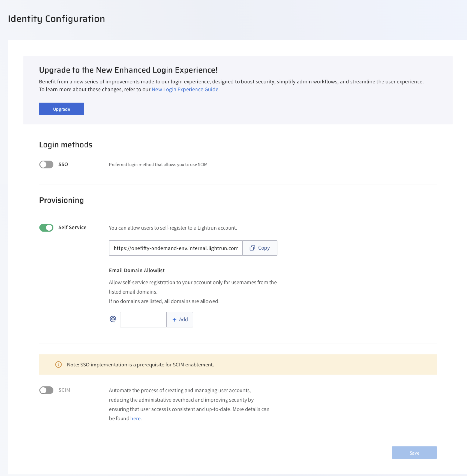This screenshot has height=476, width=467.
Task: Click the plus icon to add a domain
Action: point(174,320)
